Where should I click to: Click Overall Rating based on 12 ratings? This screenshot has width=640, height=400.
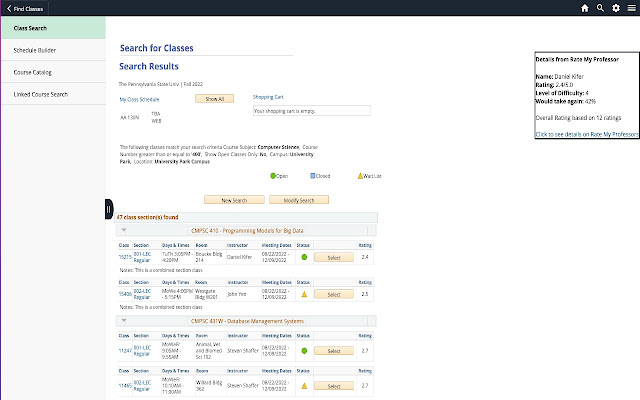pos(578,118)
